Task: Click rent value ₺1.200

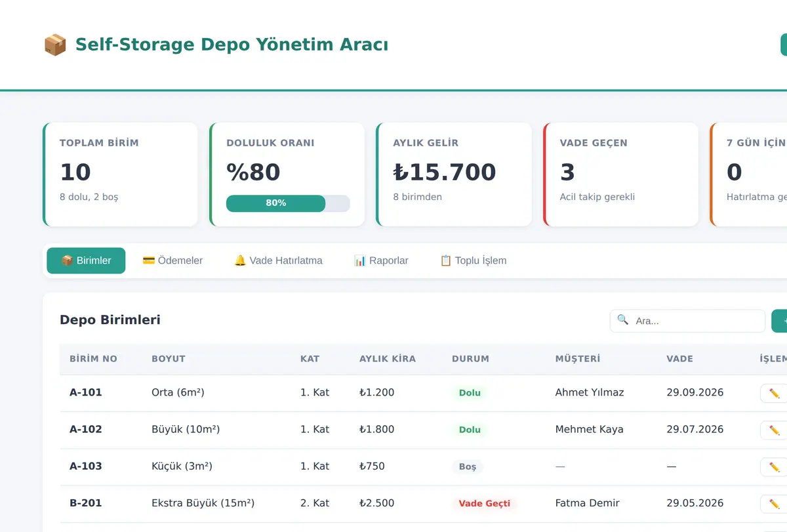Action: 377,392
